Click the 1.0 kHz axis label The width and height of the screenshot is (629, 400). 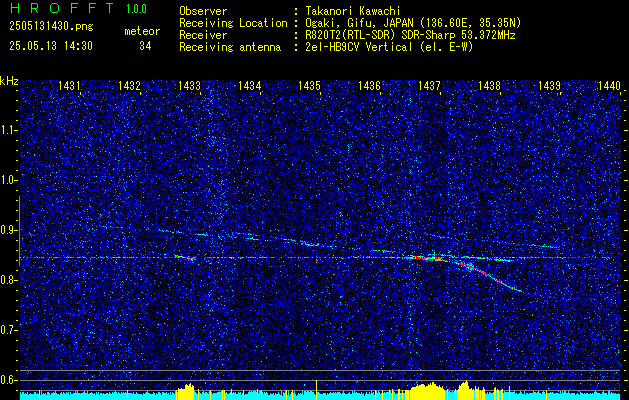click(x=8, y=180)
